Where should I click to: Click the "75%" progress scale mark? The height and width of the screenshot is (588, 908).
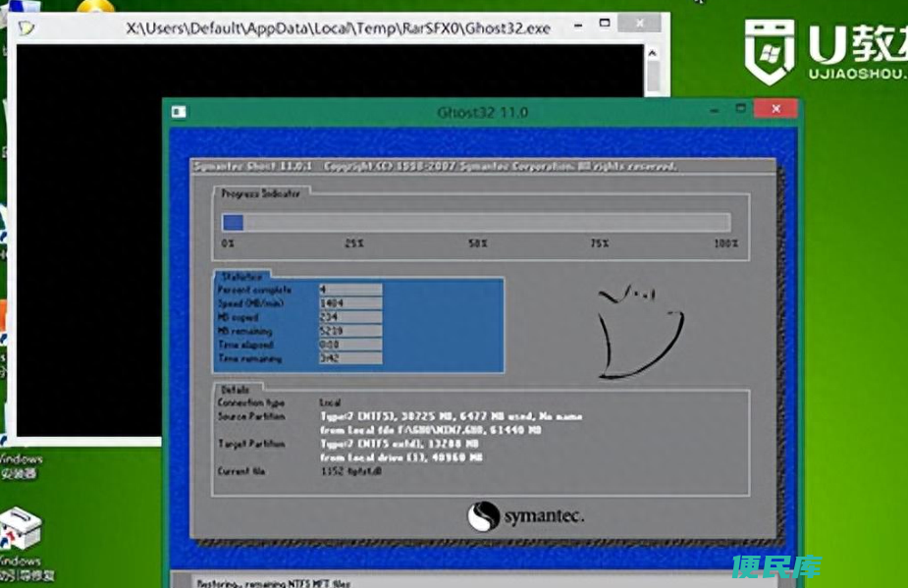click(x=600, y=243)
